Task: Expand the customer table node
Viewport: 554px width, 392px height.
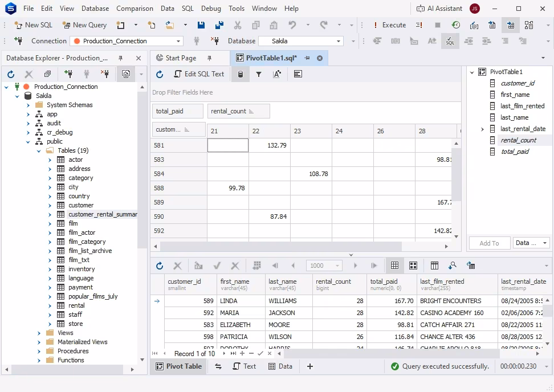Action: [50, 206]
